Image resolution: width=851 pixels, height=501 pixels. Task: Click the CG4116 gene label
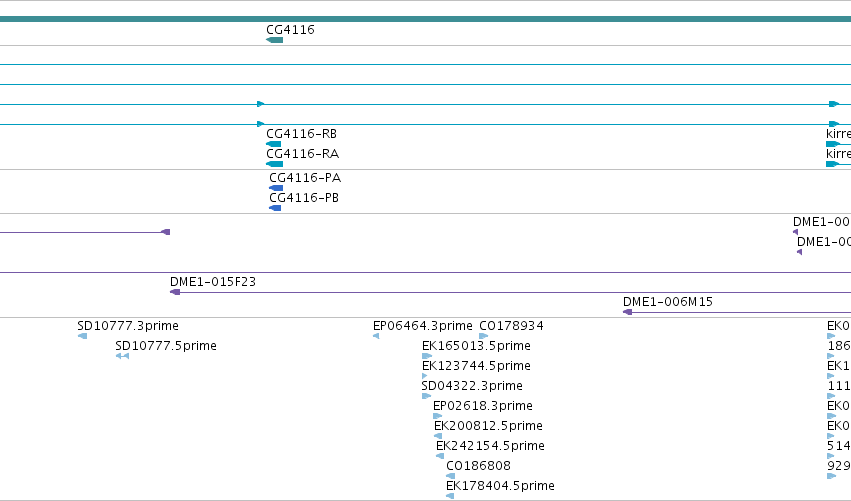click(x=290, y=30)
